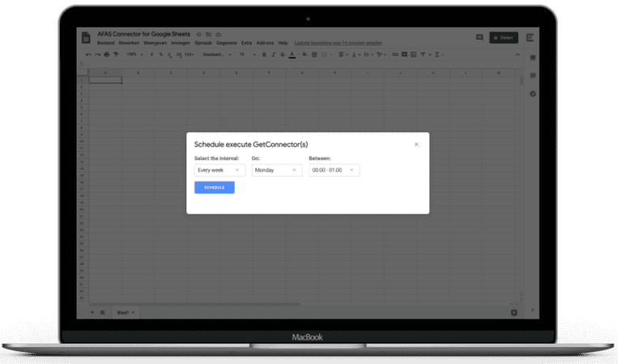Click the all sheets list icon
The image size is (618, 364).
(x=103, y=312)
